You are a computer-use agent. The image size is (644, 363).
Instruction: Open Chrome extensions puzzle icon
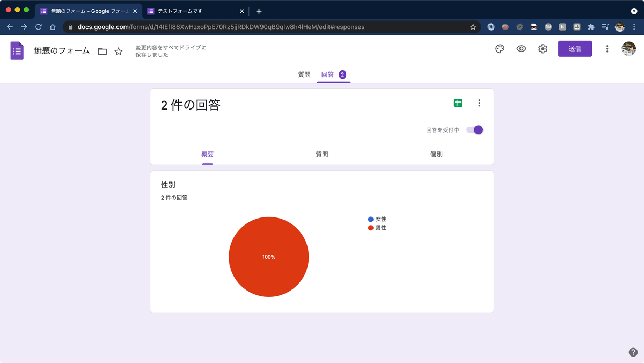(x=591, y=27)
